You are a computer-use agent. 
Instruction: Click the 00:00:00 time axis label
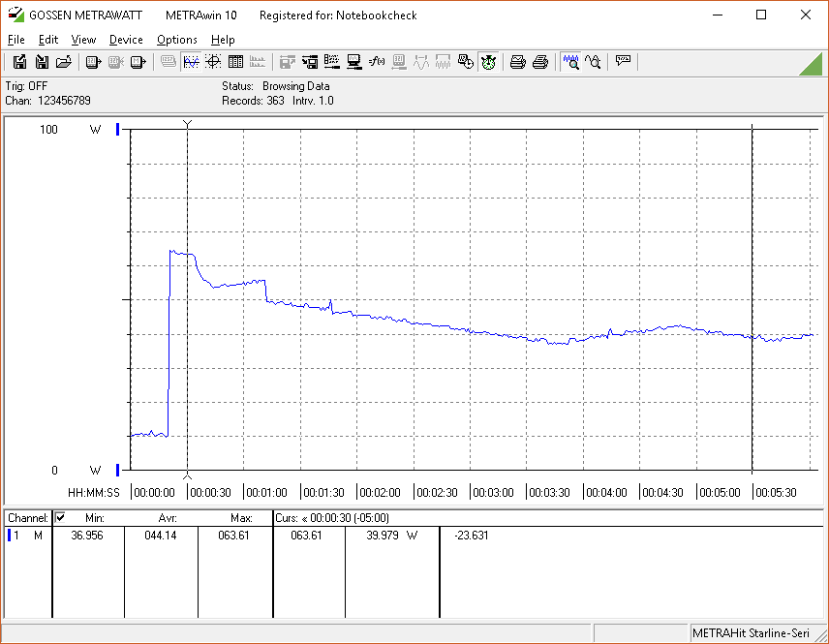pyautogui.click(x=154, y=492)
